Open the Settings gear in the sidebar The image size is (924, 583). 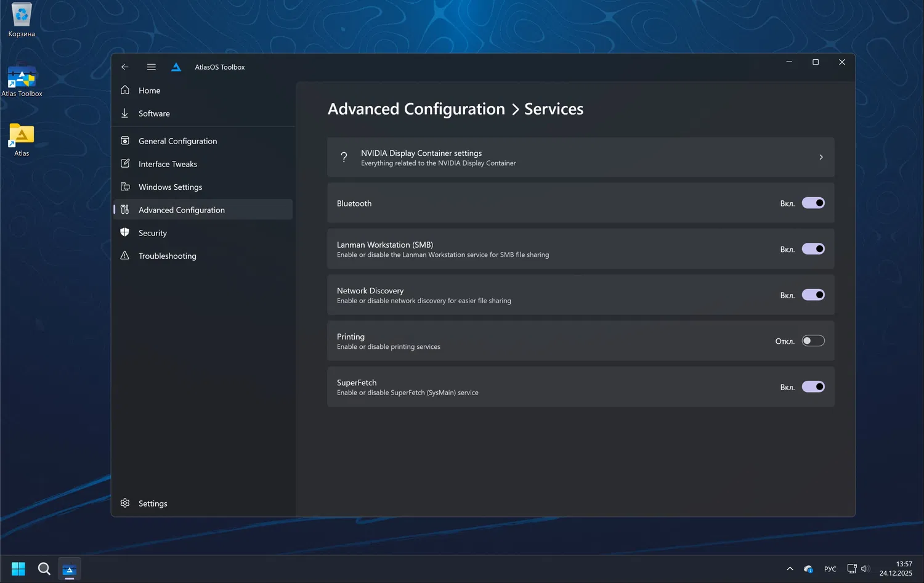125,503
